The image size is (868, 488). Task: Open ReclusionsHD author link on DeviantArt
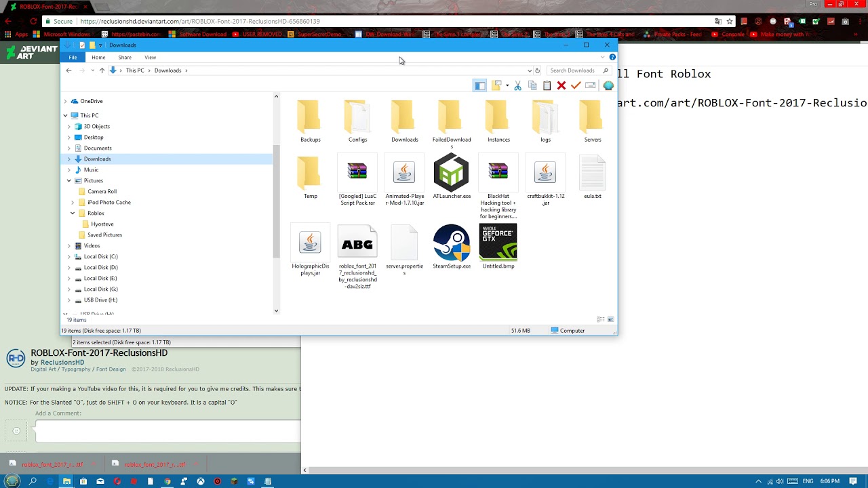62,363
